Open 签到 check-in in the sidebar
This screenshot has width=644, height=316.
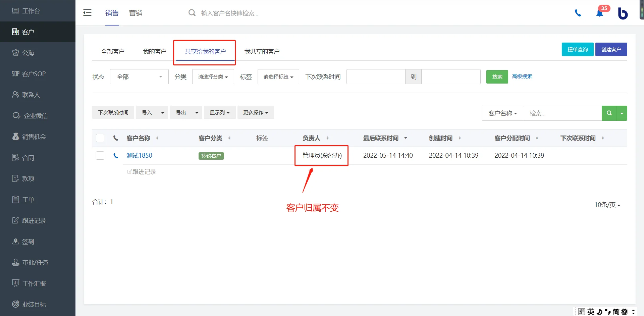(38, 242)
